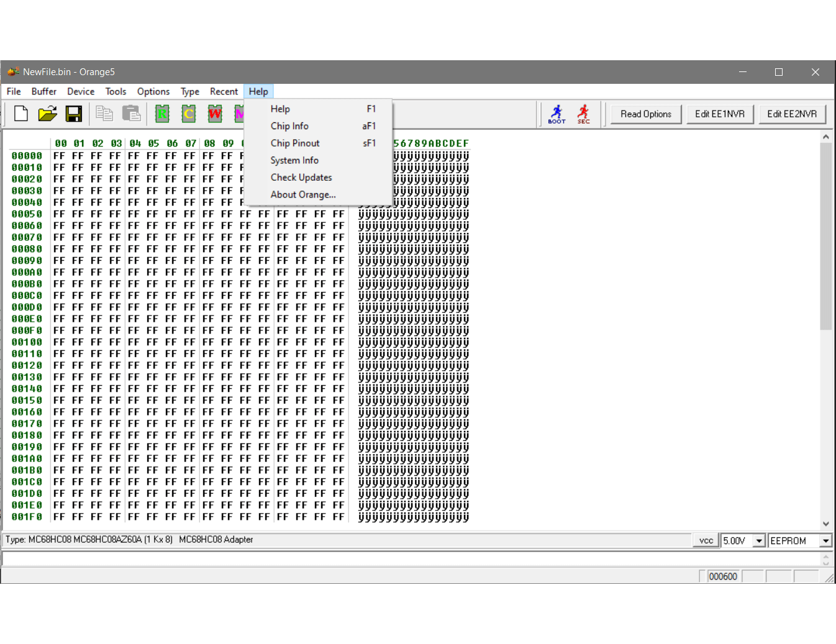Click address row 00100
Viewport: 836px width, 644px height.
click(27, 342)
